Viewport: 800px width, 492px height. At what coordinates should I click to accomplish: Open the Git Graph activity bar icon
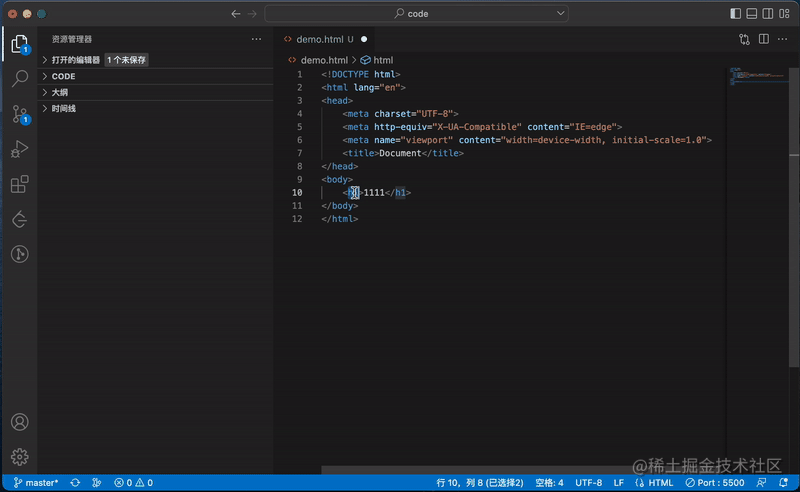coord(19,254)
